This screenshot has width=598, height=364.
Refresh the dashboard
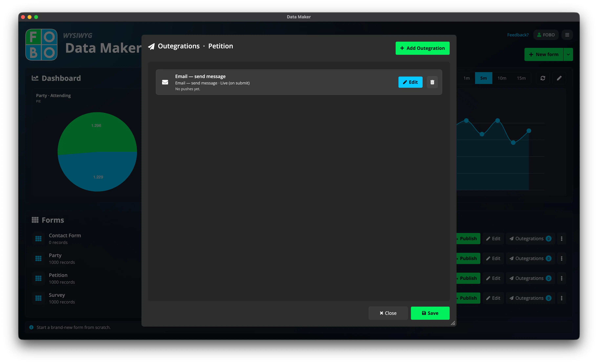click(543, 78)
